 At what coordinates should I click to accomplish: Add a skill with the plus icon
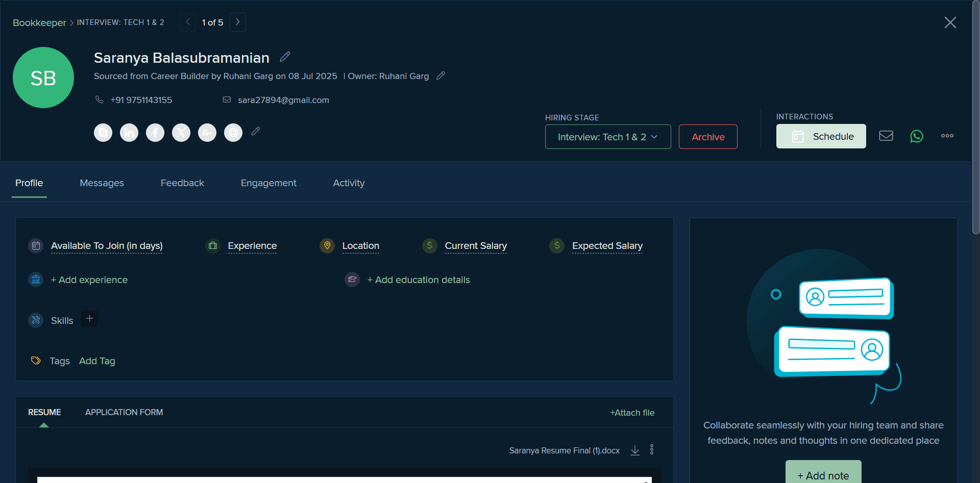[x=89, y=319]
